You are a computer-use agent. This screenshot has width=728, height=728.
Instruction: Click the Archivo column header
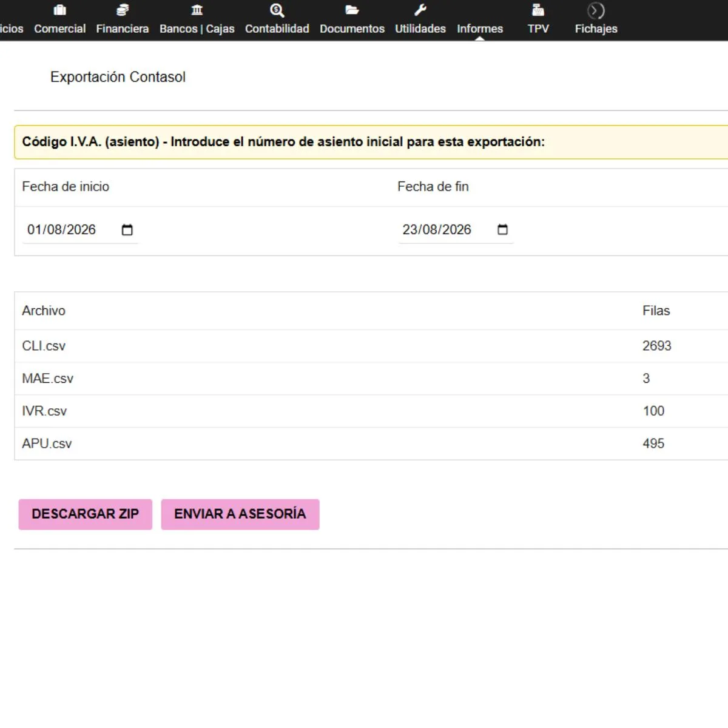tap(44, 311)
